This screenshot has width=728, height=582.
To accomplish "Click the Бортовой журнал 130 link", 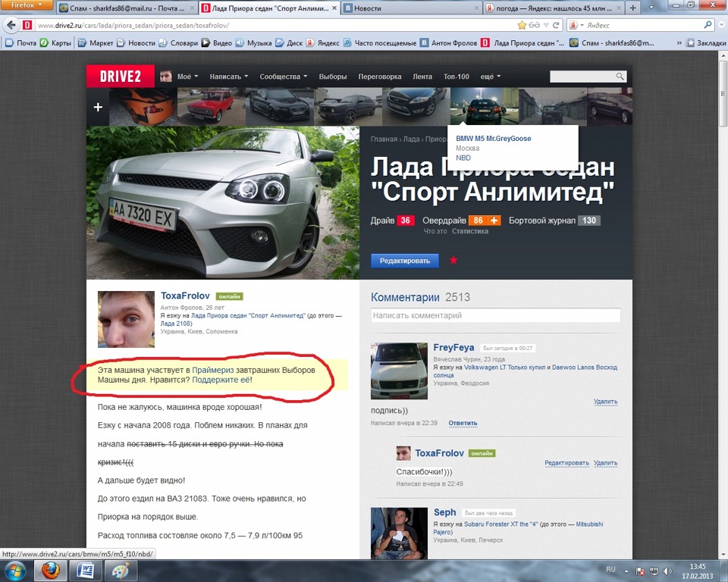I will tap(554, 221).
